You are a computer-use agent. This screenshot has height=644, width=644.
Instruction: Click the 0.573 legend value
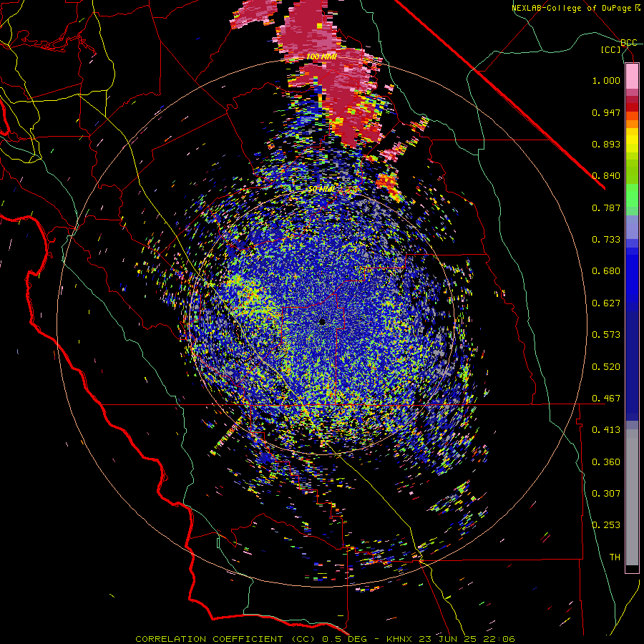[x=606, y=335]
